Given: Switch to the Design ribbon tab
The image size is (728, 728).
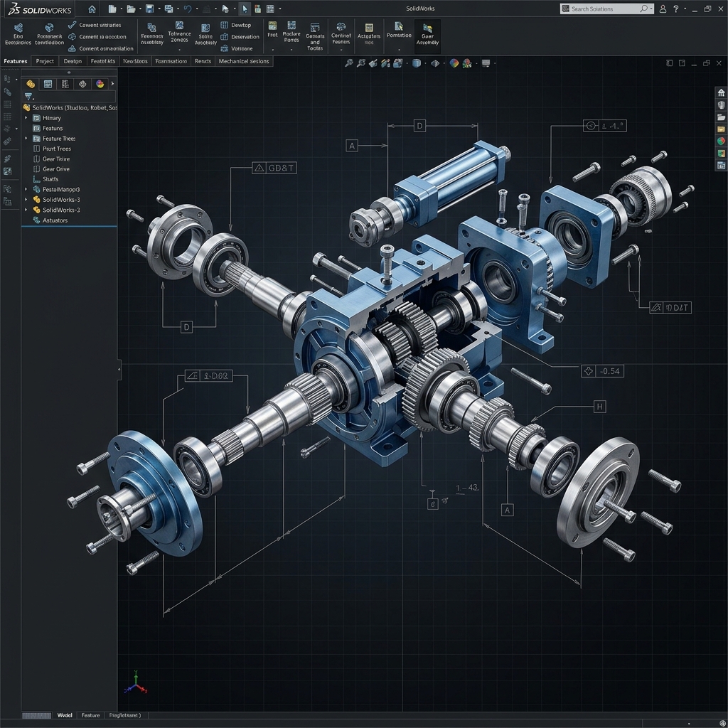Looking at the screenshot, I should [73, 61].
